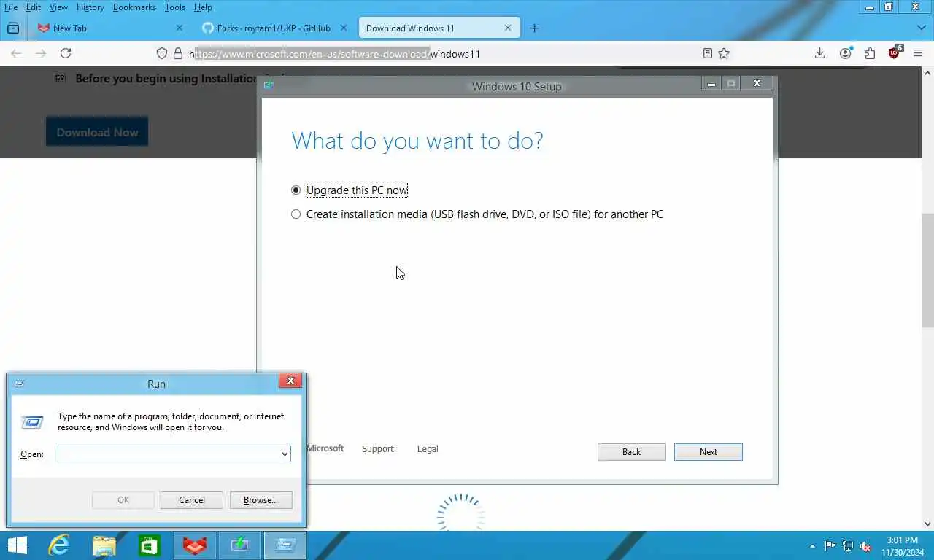Click the page vertical scrollbar thumb

click(927, 271)
